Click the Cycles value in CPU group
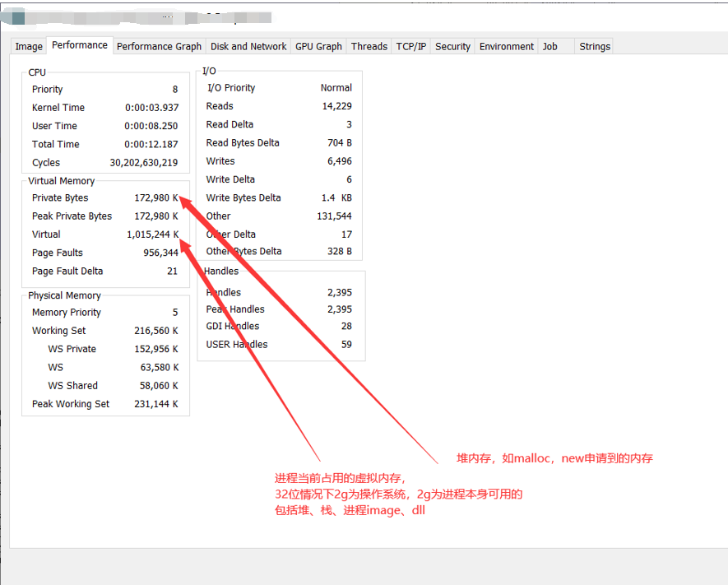This screenshot has width=728, height=585. tap(144, 163)
